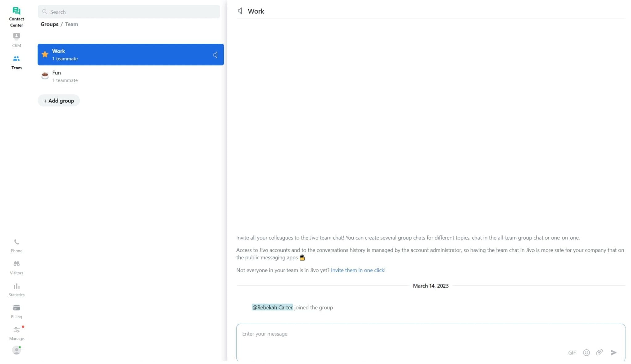
Task: Open the Contact Center panel
Action: coord(16,15)
